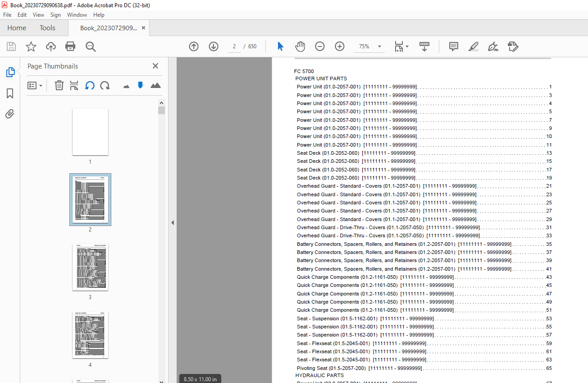The height and width of the screenshot is (383, 588).
Task: Rotate pages counterclockwise
Action: click(x=90, y=85)
